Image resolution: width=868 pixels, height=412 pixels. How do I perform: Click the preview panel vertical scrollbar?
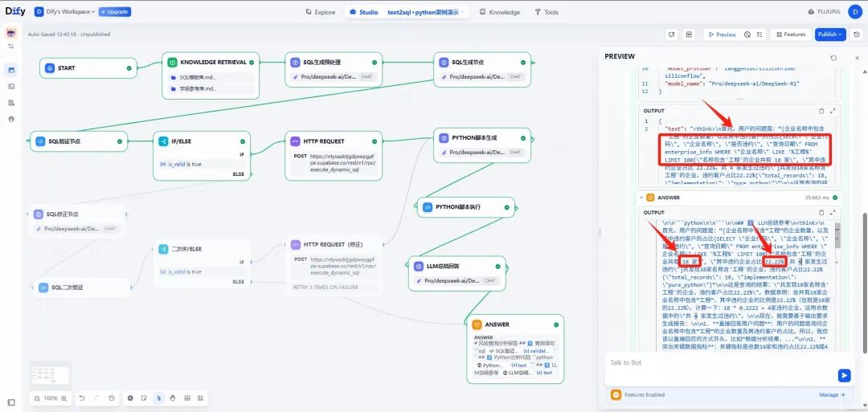point(865,282)
